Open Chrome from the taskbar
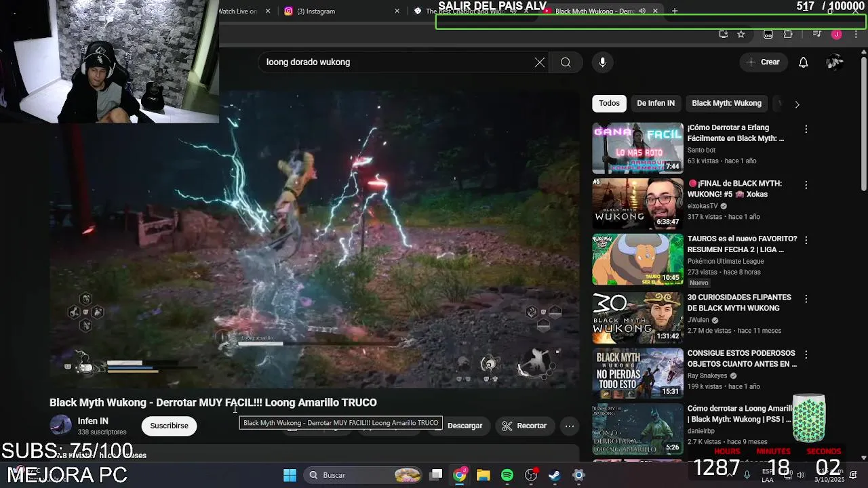Screen dimensions: 868x488 coord(460,475)
